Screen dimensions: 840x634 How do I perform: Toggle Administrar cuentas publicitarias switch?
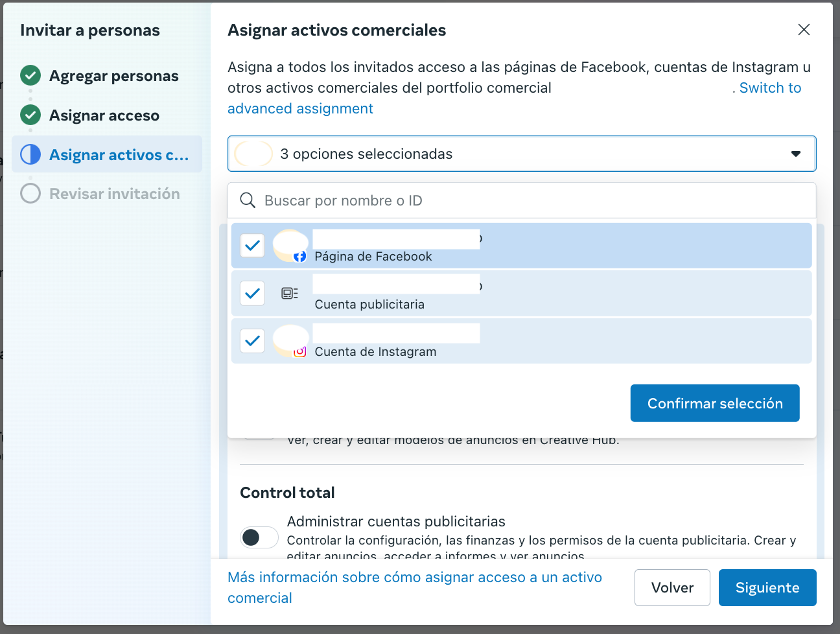(259, 537)
